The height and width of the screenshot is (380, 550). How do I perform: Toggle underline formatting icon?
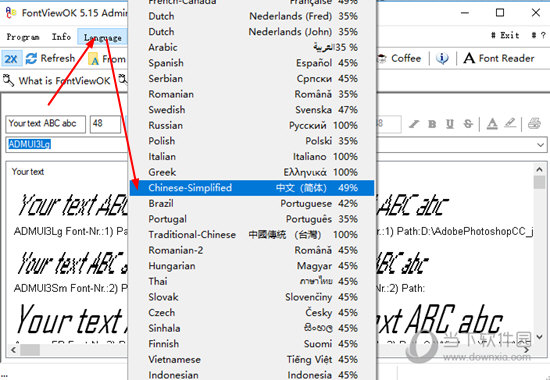[450, 124]
